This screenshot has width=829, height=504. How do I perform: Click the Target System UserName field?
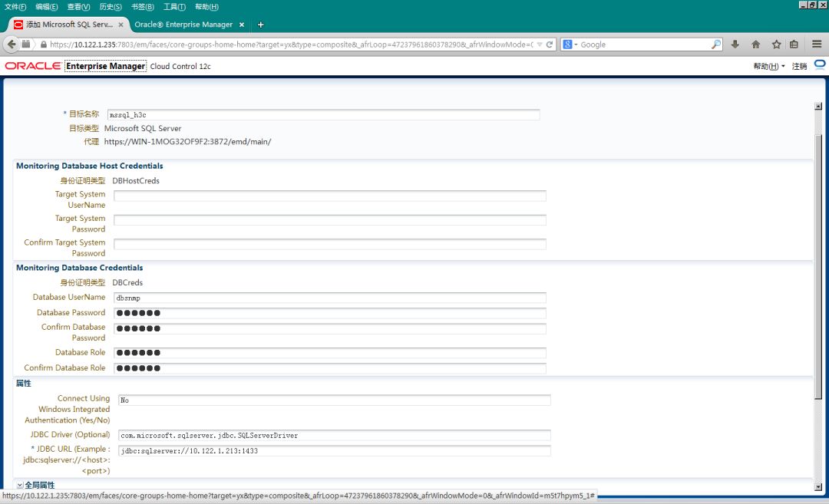[330, 196]
